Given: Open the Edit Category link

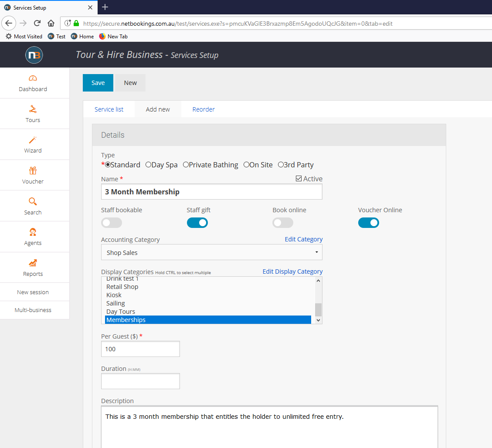Looking at the screenshot, I should point(304,239).
